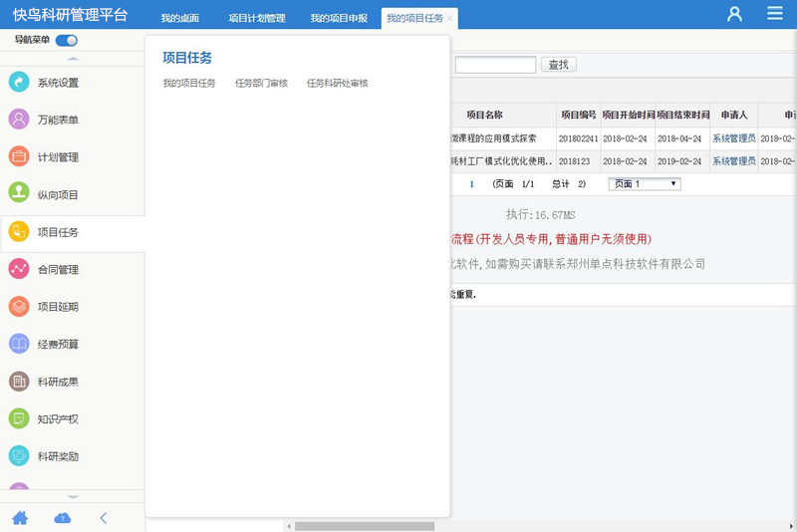The image size is (797, 532).
Task: Click 系统管理员 link in 2018-04-24 row
Action: coord(733,138)
